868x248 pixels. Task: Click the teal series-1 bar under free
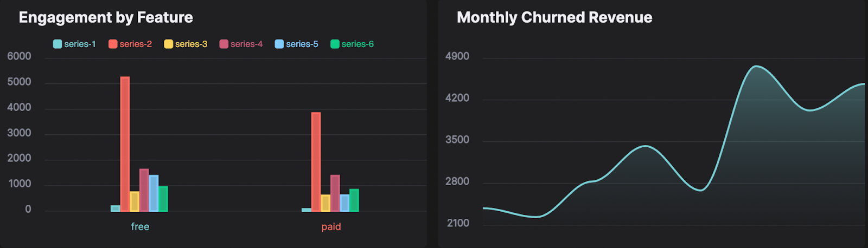116,208
